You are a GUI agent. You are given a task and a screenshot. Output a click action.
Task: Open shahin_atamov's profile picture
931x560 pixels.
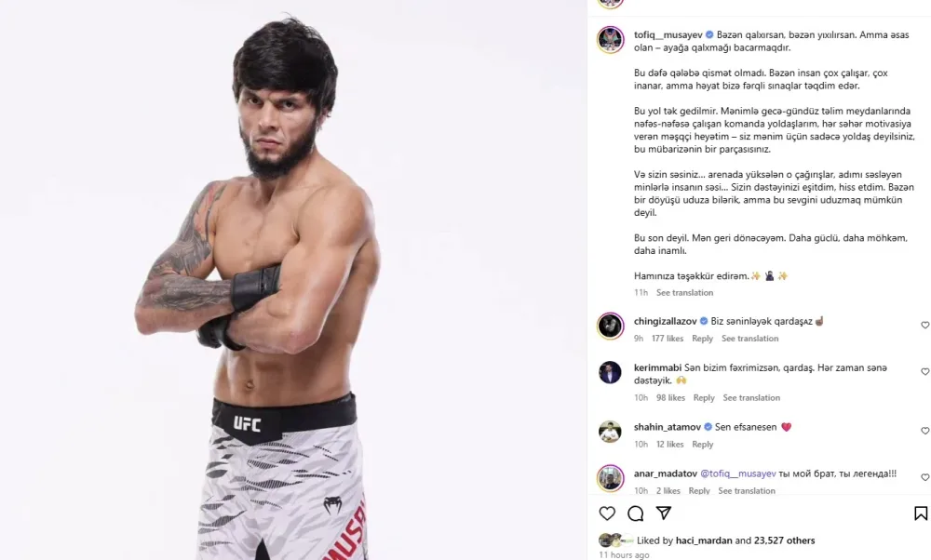click(x=610, y=432)
